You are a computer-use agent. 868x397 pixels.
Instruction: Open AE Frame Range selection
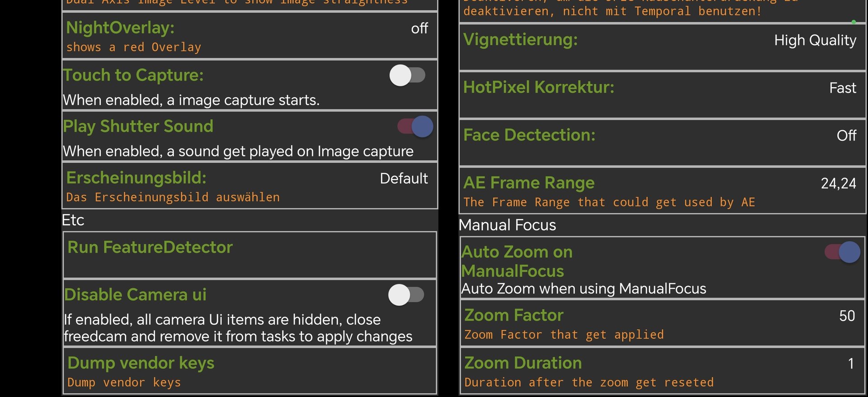pyautogui.click(x=662, y=190)
